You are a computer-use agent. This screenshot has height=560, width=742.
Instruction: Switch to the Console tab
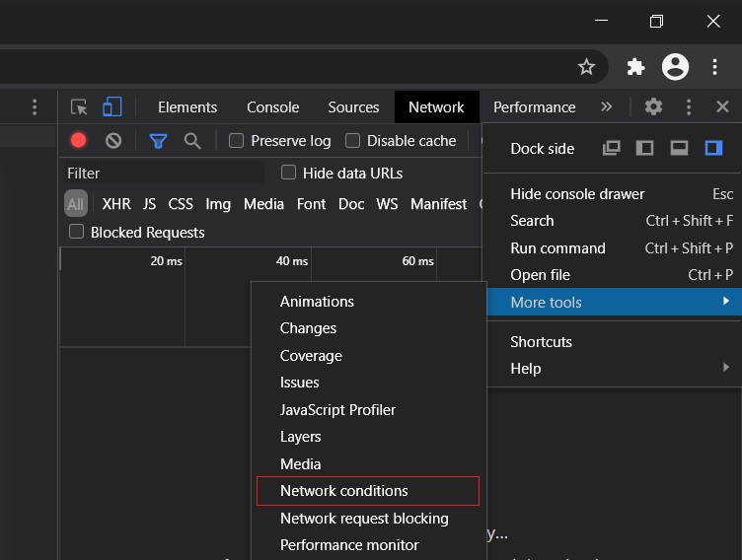click(272, 107)
